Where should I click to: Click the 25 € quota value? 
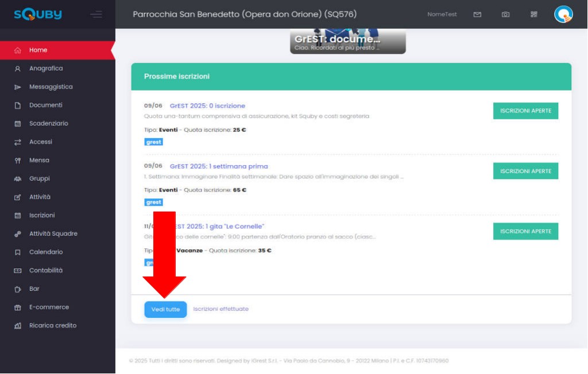tap(239, 130)
